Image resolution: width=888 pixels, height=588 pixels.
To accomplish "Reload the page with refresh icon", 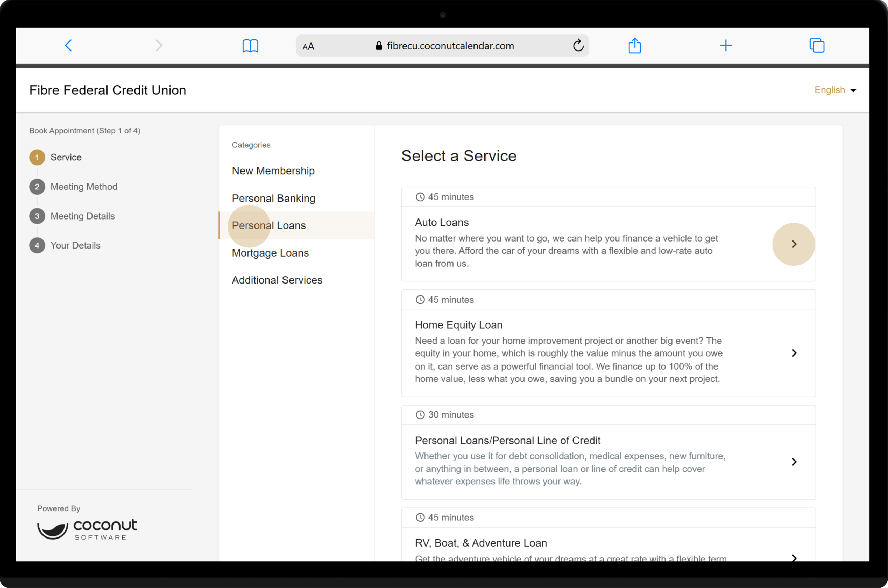I will [x=578, y=45].
